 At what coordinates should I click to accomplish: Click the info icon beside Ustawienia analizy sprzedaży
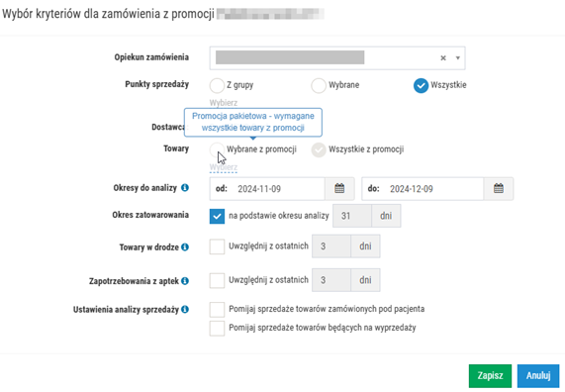(x=185, y=310)
